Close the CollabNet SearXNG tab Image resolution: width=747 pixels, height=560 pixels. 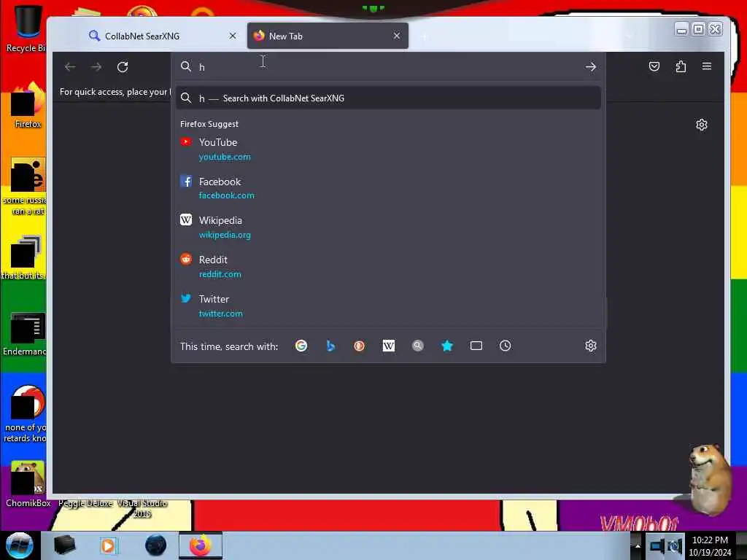[x=233, y=36]
